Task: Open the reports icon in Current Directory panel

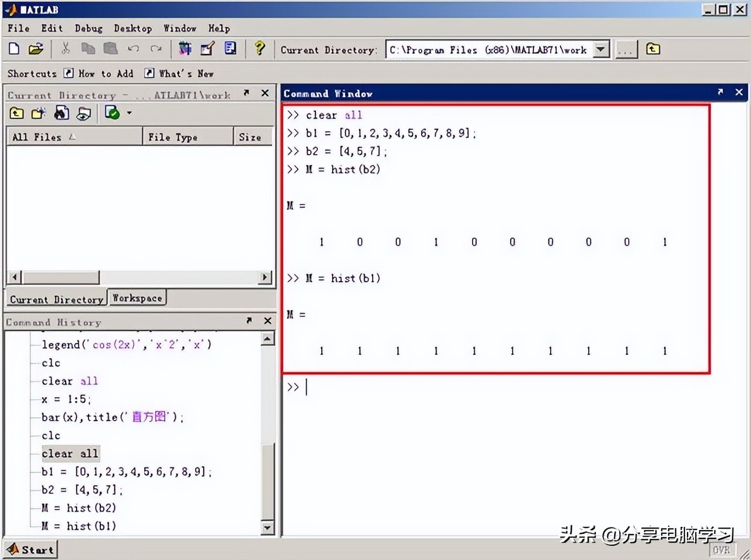Action: point(84,113)
